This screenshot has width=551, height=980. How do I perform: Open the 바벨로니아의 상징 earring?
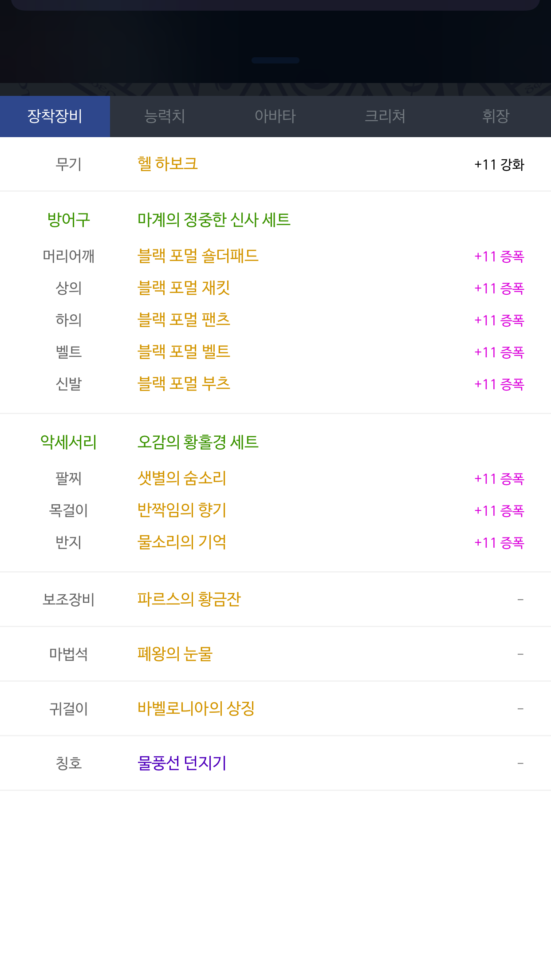[196, 709]
